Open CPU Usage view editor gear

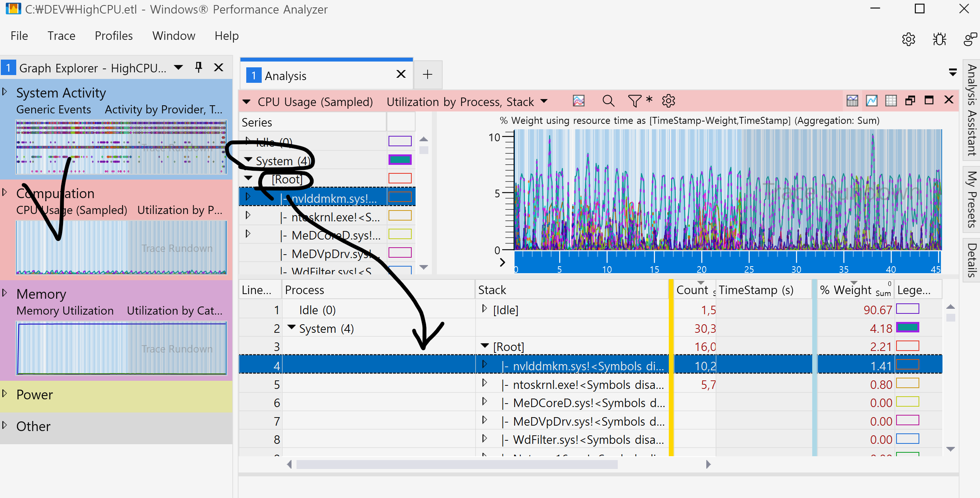click(x=668, y=101)
